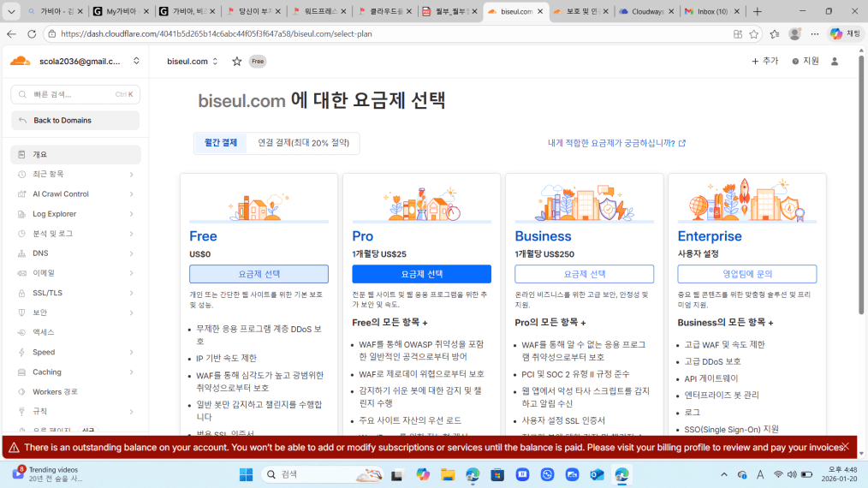Switch to 연결 결제 annual billing
The width and height of the screenshot is (868, 488).
[303, 143]
